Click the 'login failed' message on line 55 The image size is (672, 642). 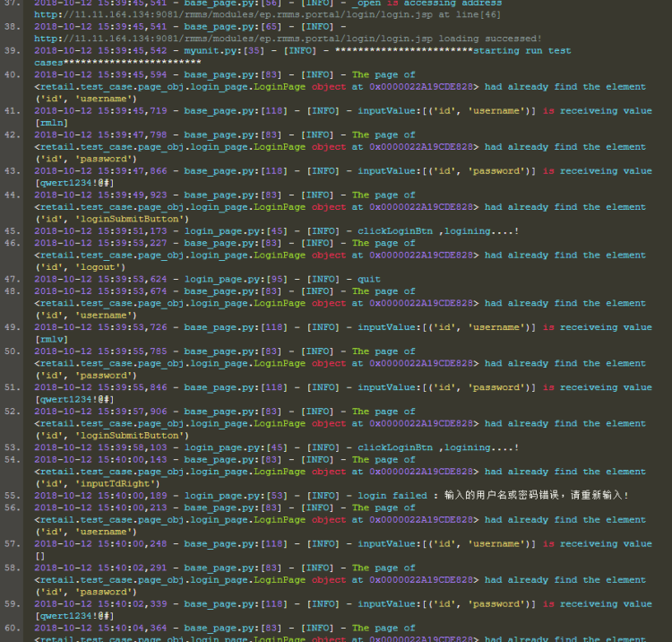pyautogui.click(x=493, y=496)
